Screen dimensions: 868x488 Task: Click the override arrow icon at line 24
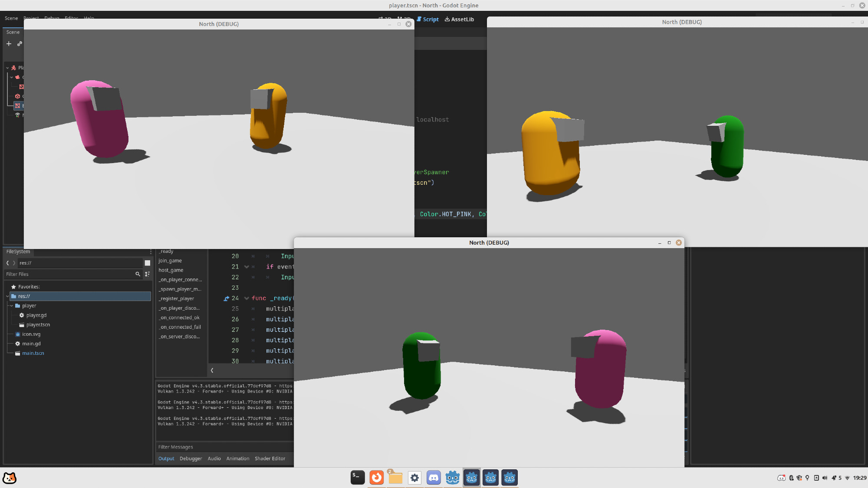coord(226,298)
